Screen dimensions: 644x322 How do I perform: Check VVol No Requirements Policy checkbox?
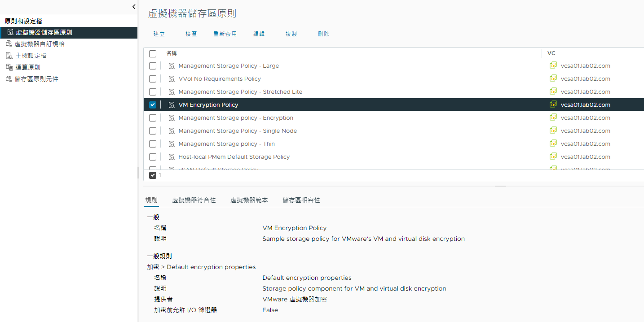pyautogui.click(x=153, y=79)
